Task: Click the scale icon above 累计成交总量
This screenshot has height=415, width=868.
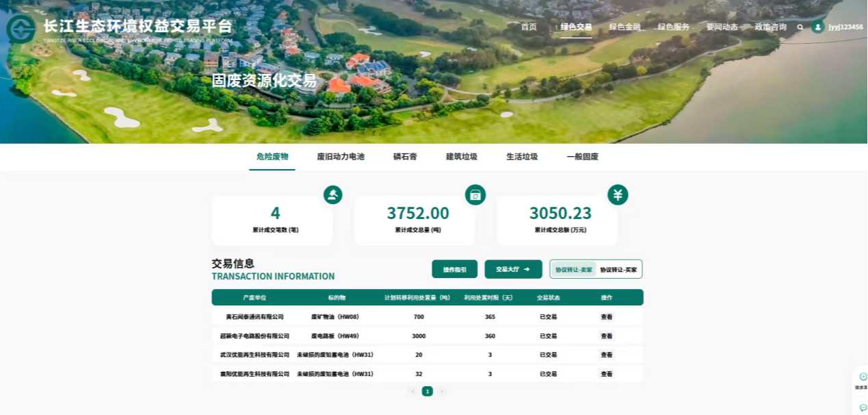Action: [x=475, y=195]
